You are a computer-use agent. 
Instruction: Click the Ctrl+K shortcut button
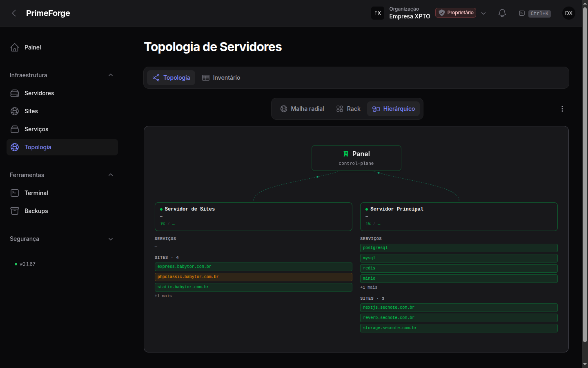539,13
